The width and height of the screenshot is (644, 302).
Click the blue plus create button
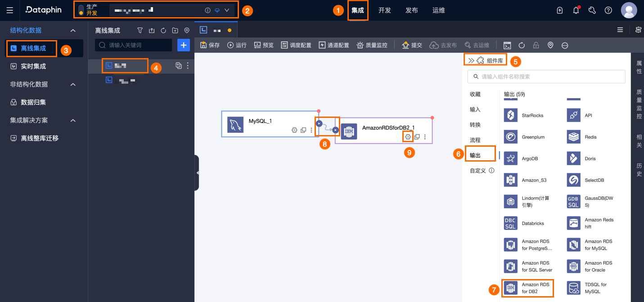pyautogui.click(x=184, y=45)
